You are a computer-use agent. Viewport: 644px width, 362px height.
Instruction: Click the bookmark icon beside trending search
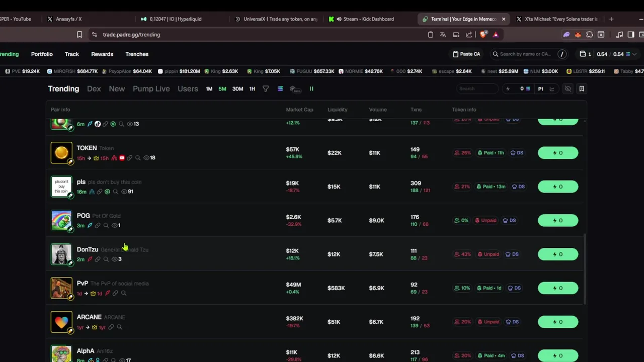tap(582, 89)
